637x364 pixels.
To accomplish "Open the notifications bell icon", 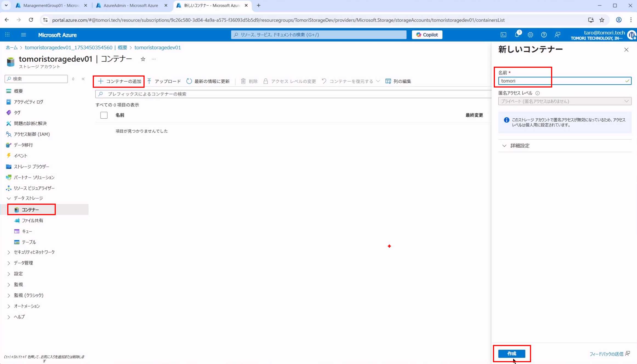I will [x=517, y=35].
